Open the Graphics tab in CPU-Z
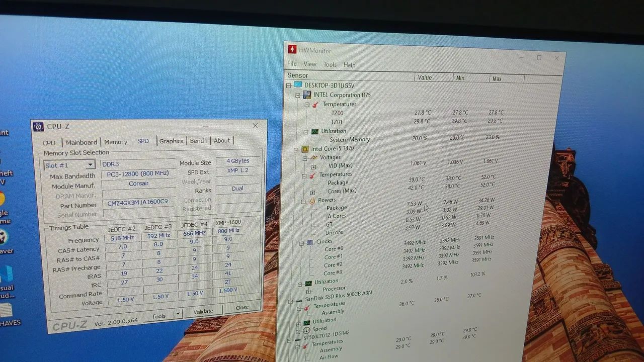Screen dimensions: 644x362 click(171, 141)
